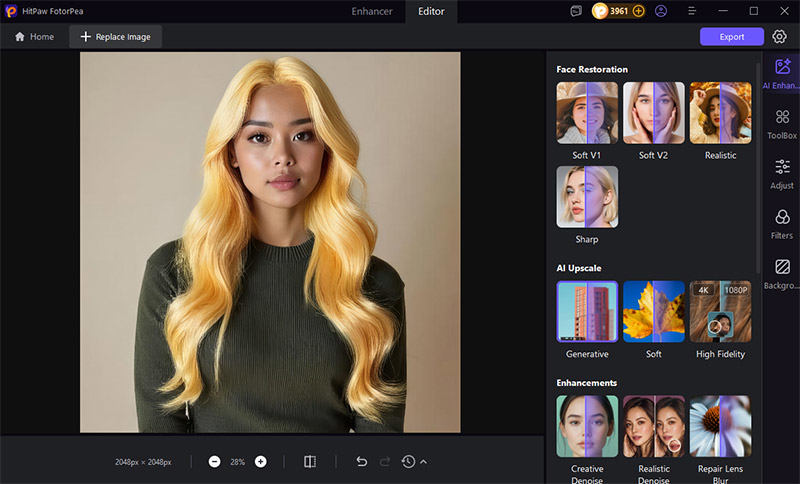Open the AI Enhance sidebar panel
The height and width of the screenshot is (484, 800).
coord(782,73)
